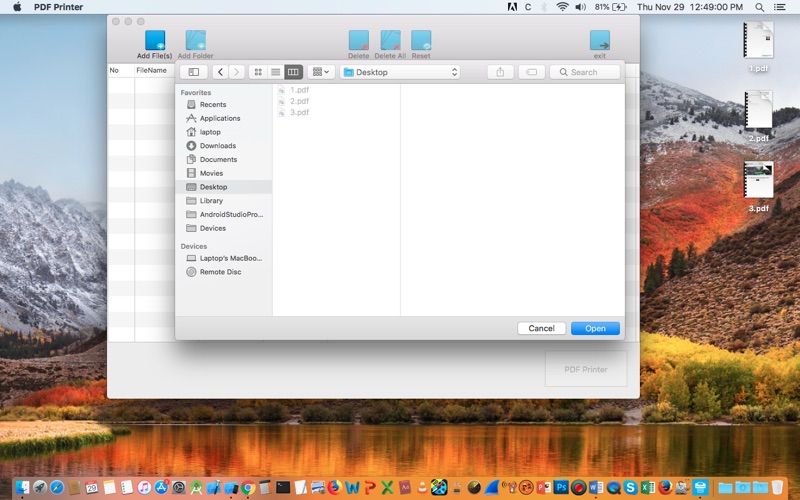This screenshot has height=500, width=800.
Task: Click the battery status indicator
Action: (x=610, y=7)
